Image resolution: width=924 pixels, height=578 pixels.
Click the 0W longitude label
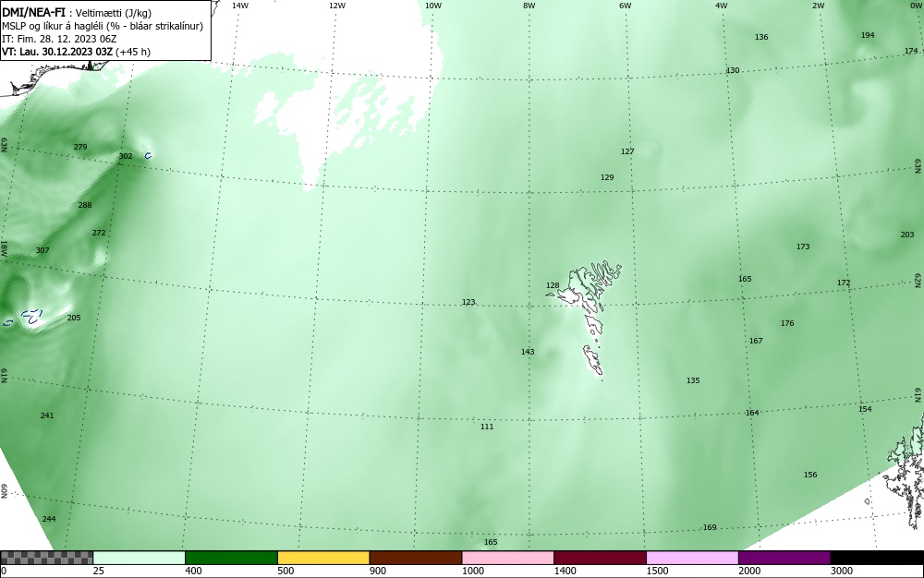(x=915, y=6)
